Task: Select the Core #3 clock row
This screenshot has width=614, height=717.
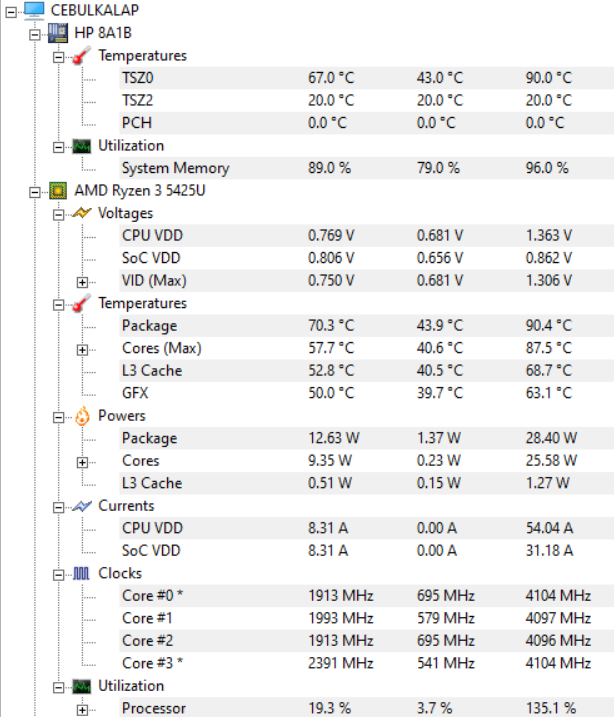Action: click(367, 663)
